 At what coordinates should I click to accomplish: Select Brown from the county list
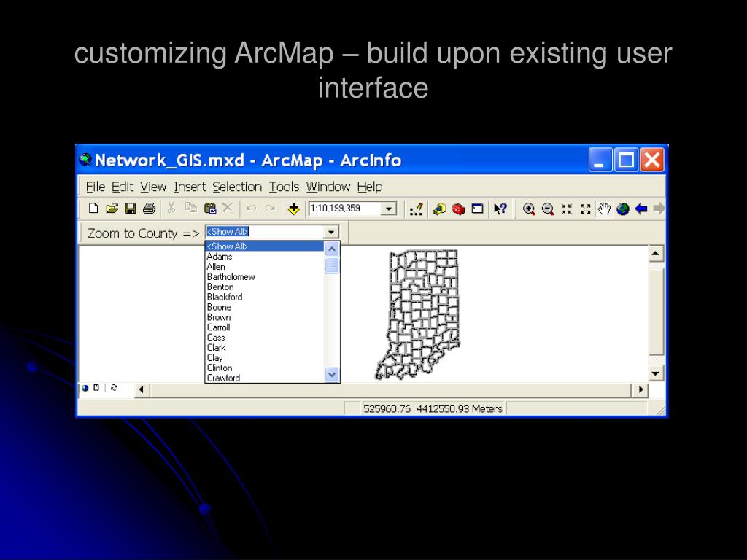point(264,317)
